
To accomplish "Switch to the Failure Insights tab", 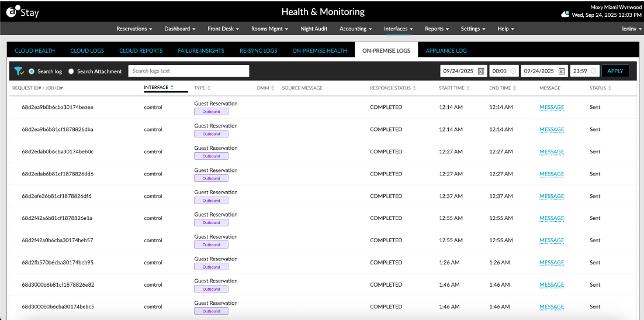I will pos(201,51).
